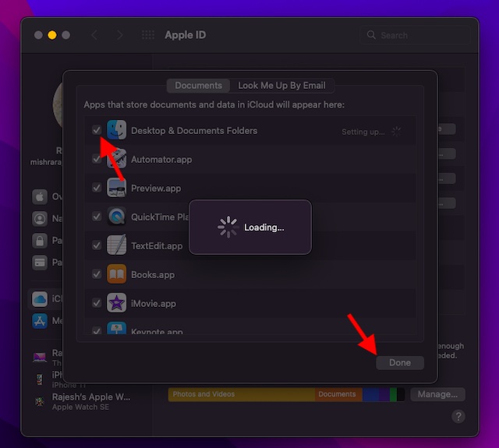
Task: Open the Apple logo Overview sidebar item
Action: point(40,197)
